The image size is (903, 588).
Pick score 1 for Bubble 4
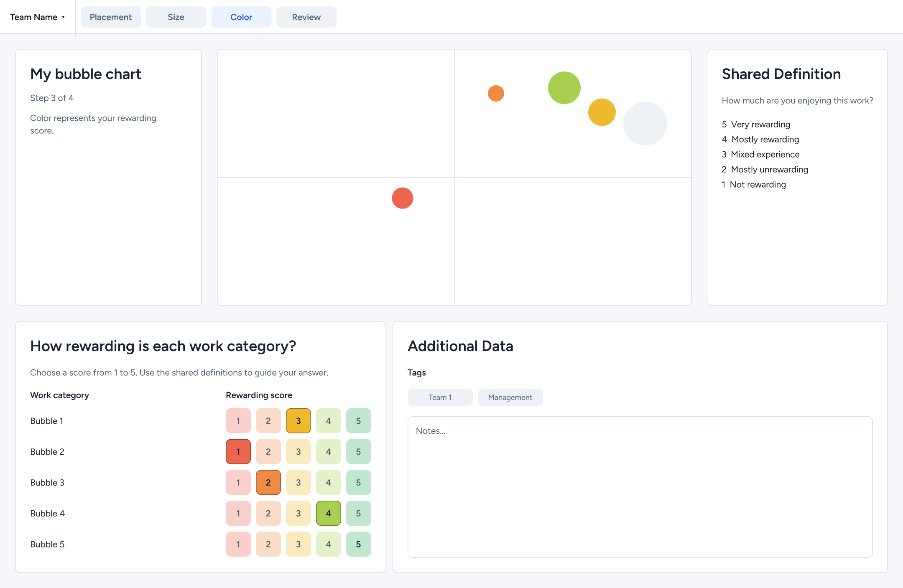click(x=238, y=514)
